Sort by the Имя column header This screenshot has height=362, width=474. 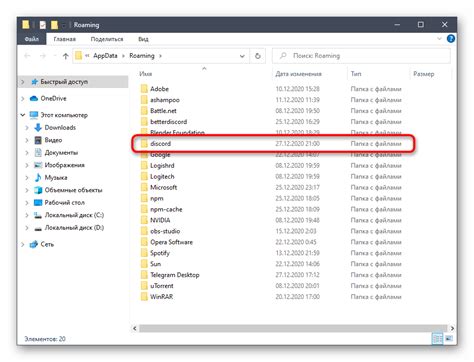point(146,74)
